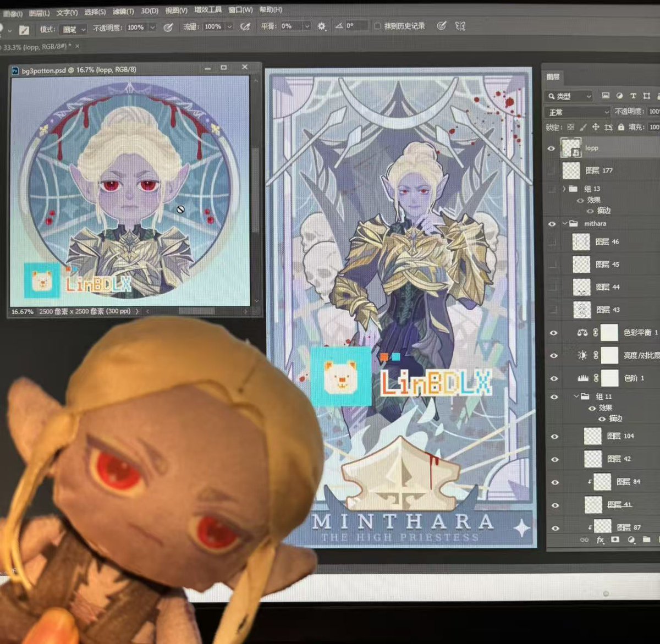Image resolution: width=660 pixels, height=644 pixels.
Task: Open the brush 模式 dropdown
Action: coord(74,29)
